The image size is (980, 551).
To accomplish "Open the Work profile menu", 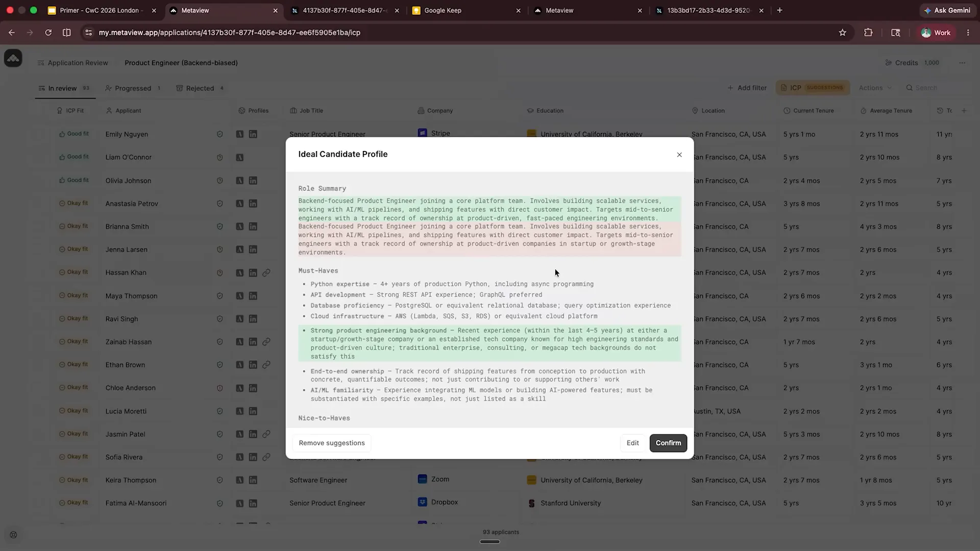I will tap(936, 32).
